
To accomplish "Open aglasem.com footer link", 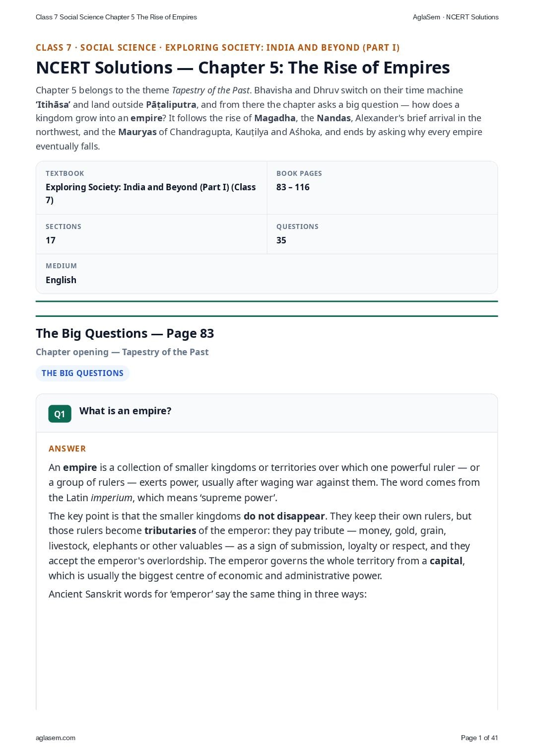I will coord(56,738).
